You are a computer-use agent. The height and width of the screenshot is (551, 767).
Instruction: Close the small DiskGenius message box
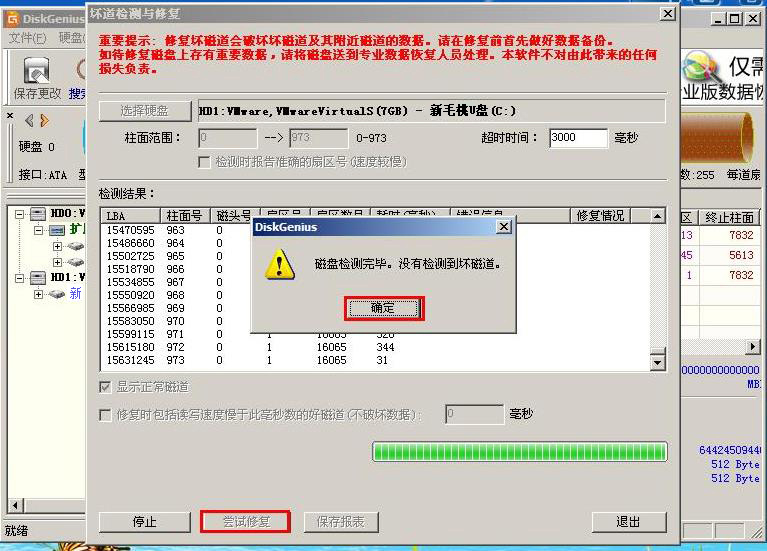point(504,227)
